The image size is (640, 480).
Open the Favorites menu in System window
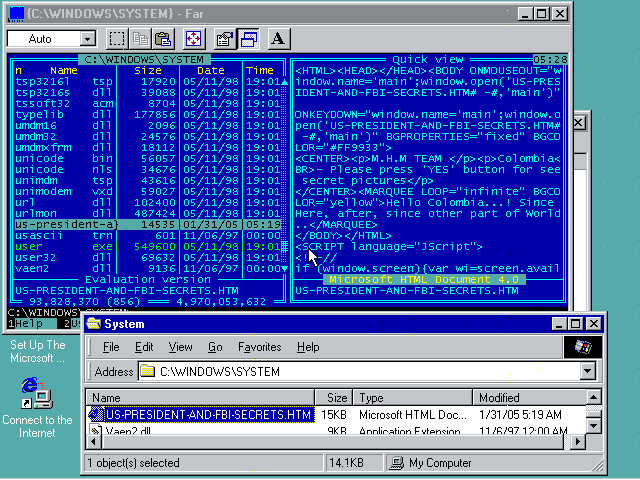pos(260,347)
